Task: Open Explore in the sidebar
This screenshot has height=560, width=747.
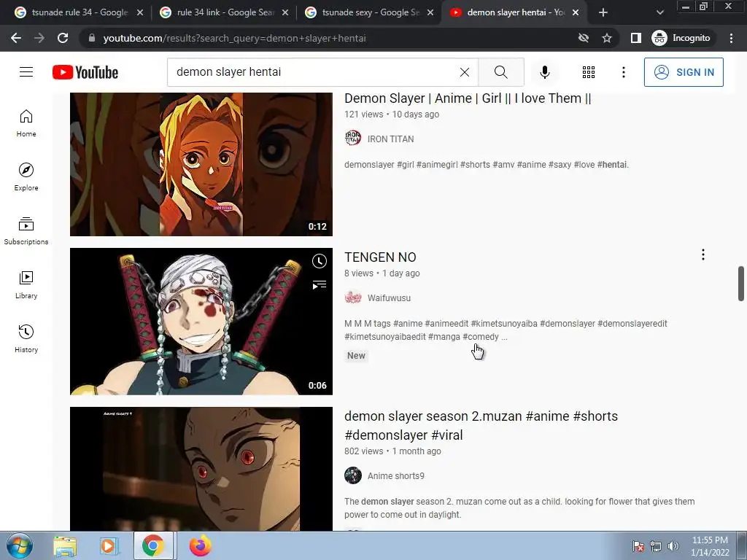Action: (x=26, y=177)
